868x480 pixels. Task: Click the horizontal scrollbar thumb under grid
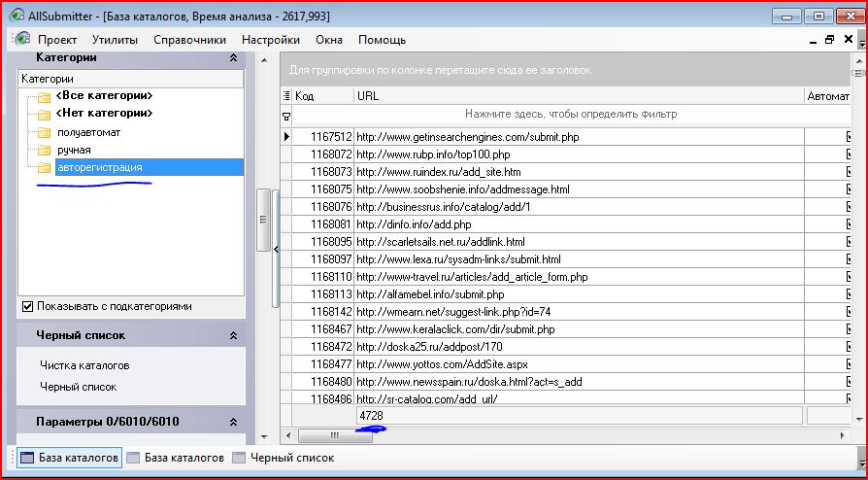pos(361,436)
